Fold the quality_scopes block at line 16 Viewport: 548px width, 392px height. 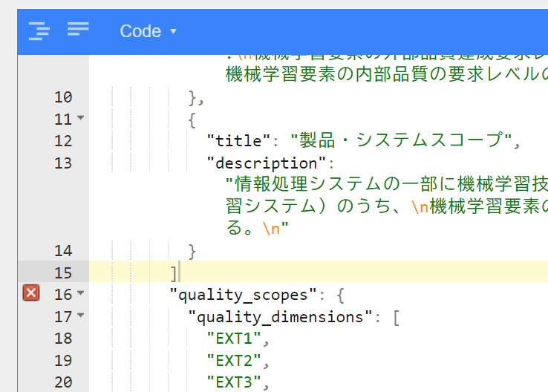[x=81, y=294]
